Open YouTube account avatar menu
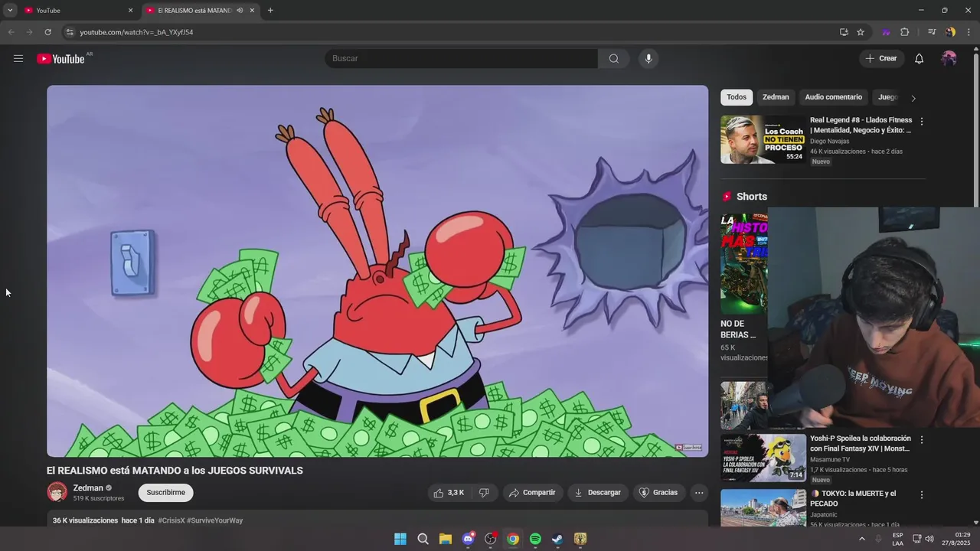Image resolution: width=980 pixels, height=551 pixels. point(949,59)
